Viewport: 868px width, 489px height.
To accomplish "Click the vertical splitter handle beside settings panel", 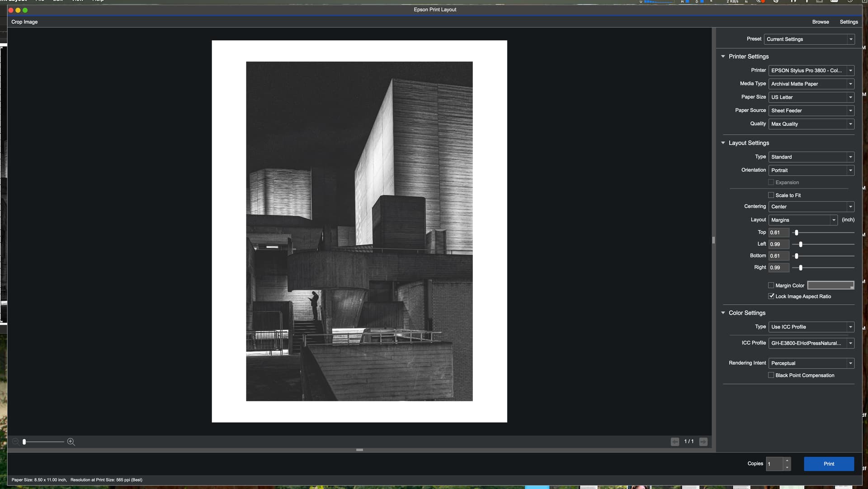I will (713, 240).
